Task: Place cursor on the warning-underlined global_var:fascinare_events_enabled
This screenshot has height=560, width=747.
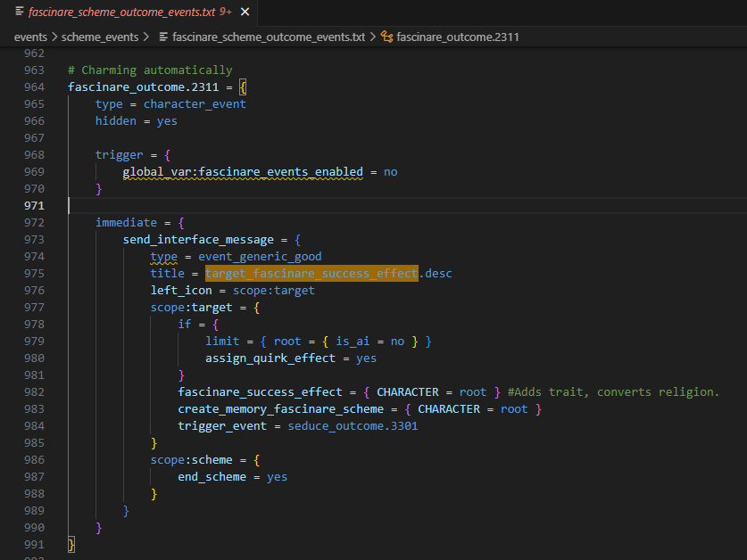Action: pyautogui.click(x=243, y=172)
